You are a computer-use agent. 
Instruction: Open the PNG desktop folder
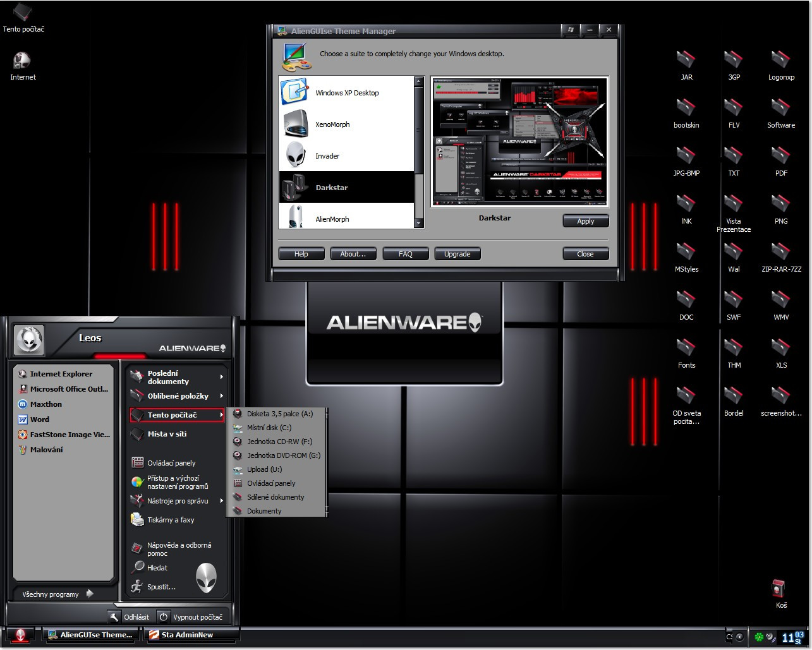pyautogui.click(x=781, y=210)
